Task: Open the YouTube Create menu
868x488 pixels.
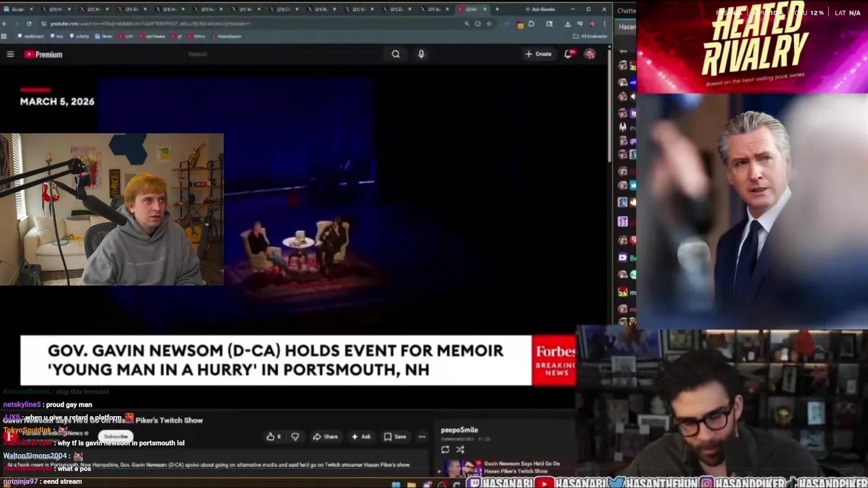Action: 538,54
